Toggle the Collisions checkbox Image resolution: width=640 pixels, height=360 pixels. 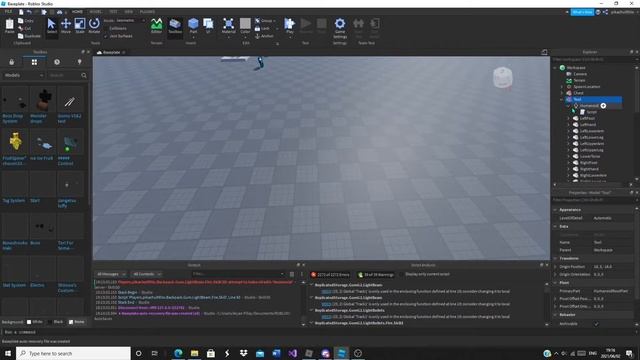coord(106,28)
